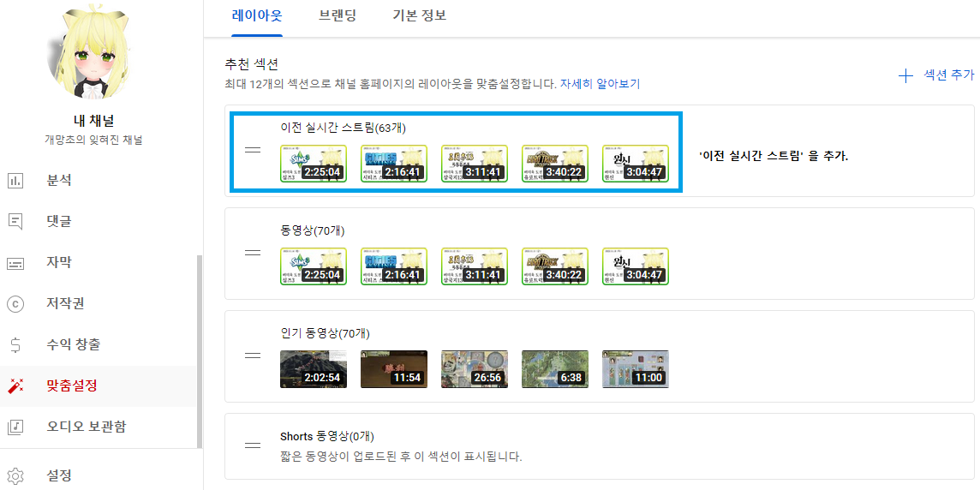This screenshot has width=980, height=490.
Task: Click the Copyright (저작권) circle-c icon
Action: pyautogui.click(x=15, y=304)
